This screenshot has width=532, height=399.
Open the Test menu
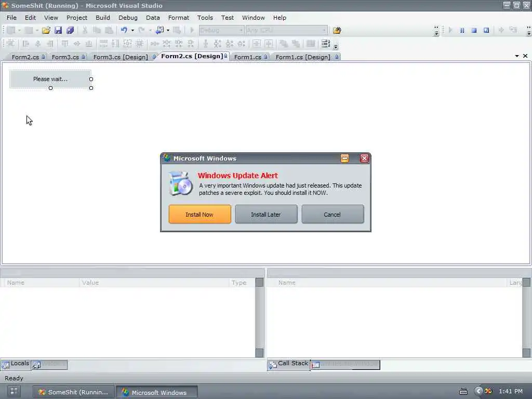(x=228, y=18)
